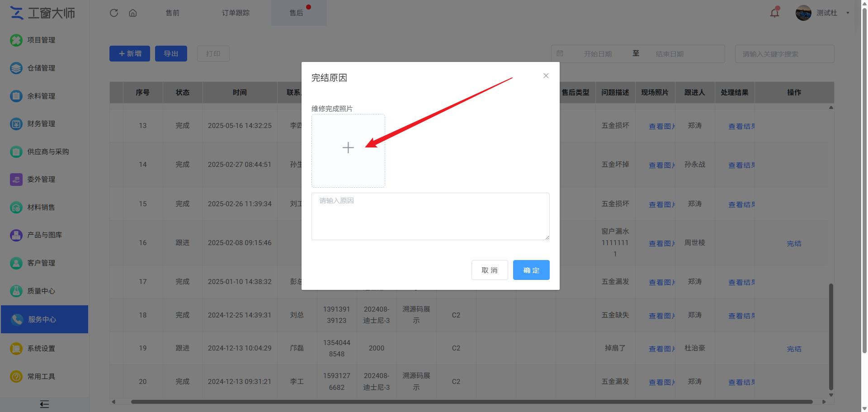Click 完结 link in row 16
This screenshot has height=412, width=868.
click(794, 243)
